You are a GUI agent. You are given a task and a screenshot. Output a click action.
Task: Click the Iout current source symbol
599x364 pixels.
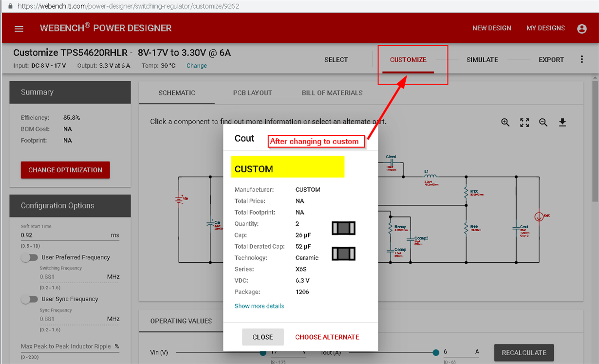click(540, 217)
